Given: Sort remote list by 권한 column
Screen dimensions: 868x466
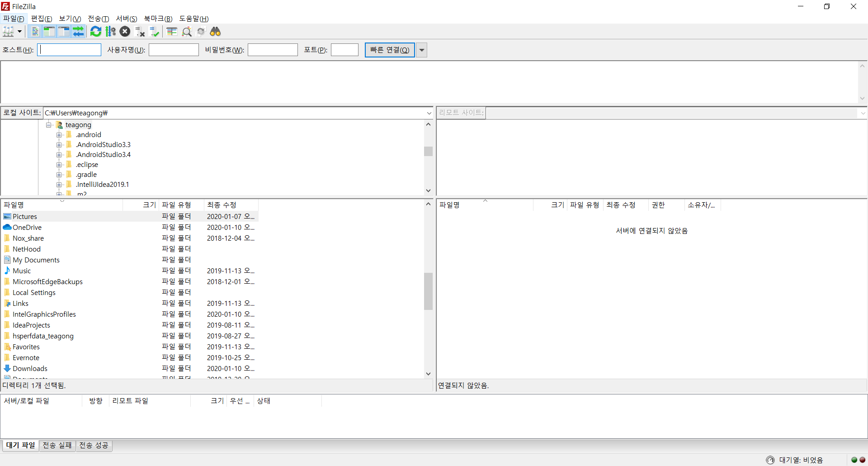Looking at the screenshot, I should click(x=666, y=205).
